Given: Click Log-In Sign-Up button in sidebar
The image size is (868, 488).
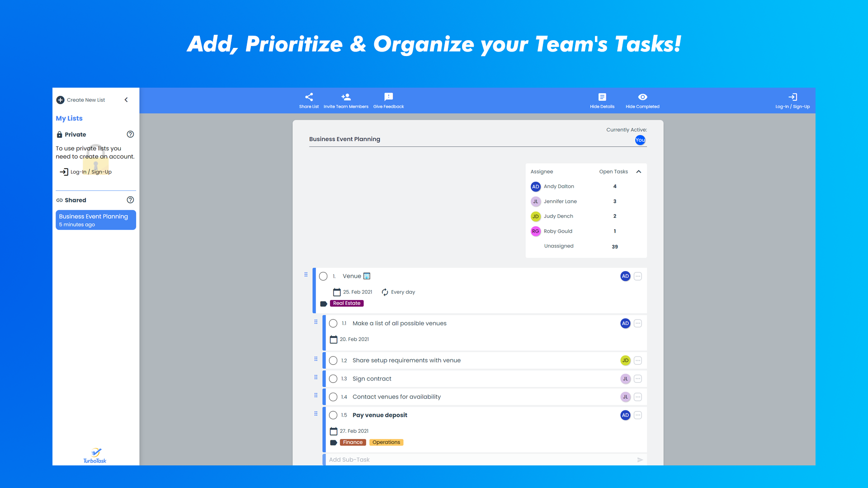Looking at the screenshot, I should [90, 172].
